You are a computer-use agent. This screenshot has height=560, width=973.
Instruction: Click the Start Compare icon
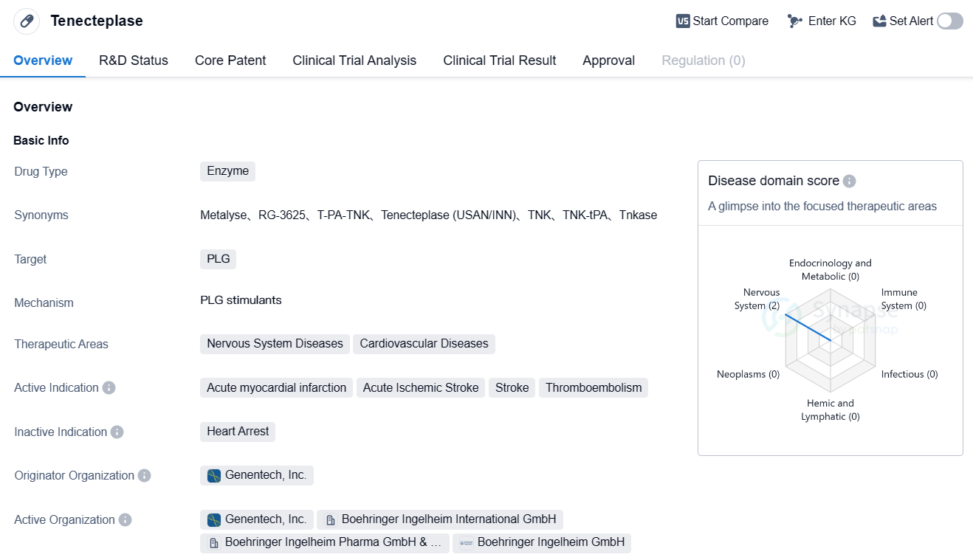(683, 21)
